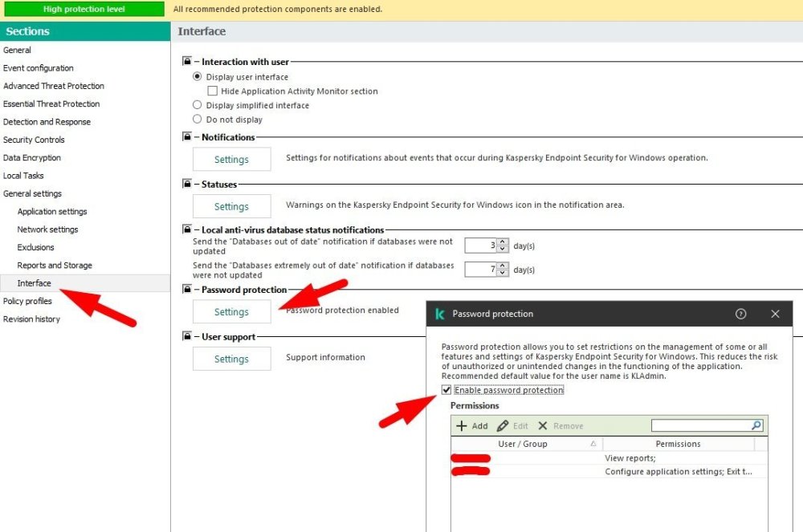The height and width of the screenshot is (532, 803).
Task: Open Essential Threat Protection section
Action: (51, 104)
